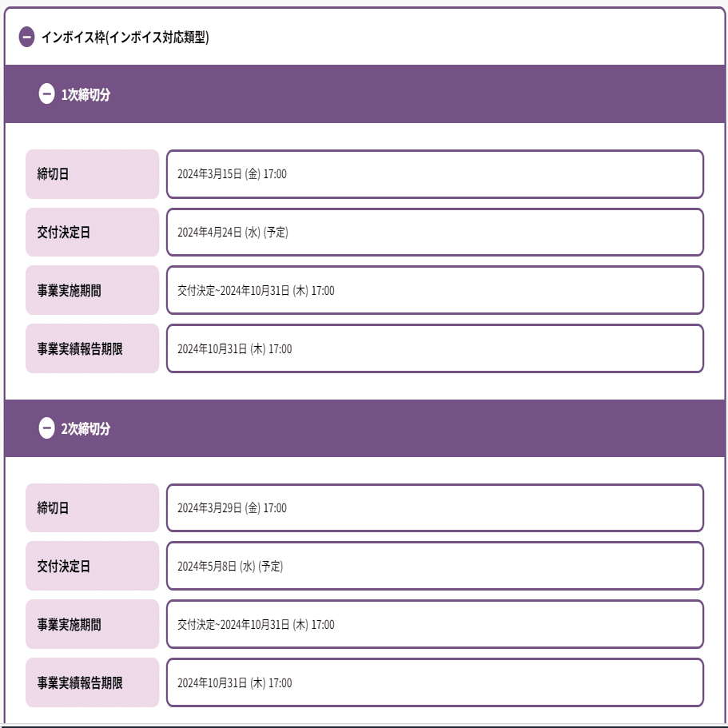Click the 1次締切分 purple header bar
Image resolution: width=728 pixels, height=728 pixels.
point(364,93)
